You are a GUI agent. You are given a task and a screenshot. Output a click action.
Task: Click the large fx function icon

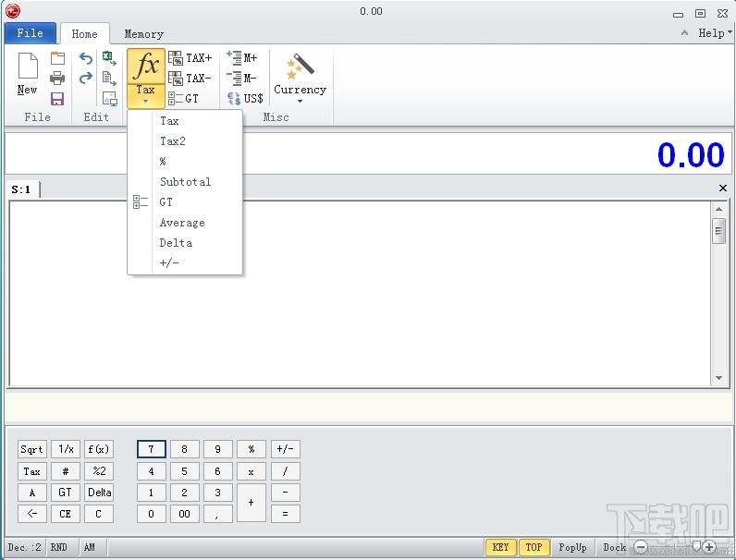(x=146, y=66)
